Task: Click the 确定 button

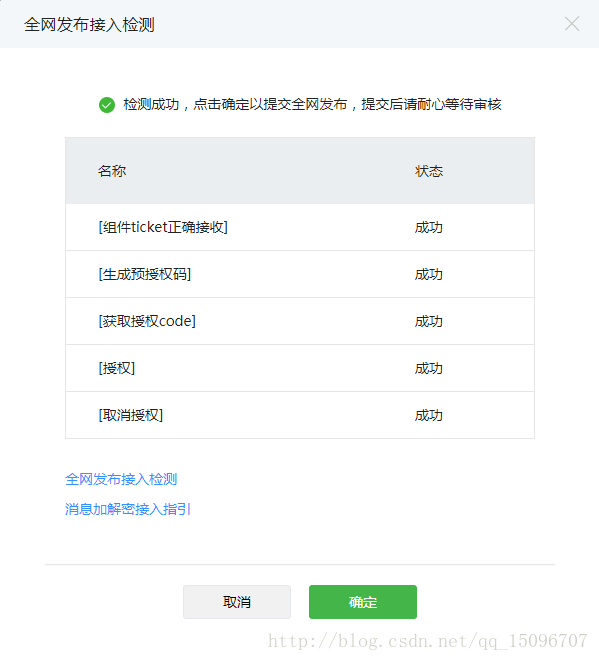Action: (x=363, y=602)
